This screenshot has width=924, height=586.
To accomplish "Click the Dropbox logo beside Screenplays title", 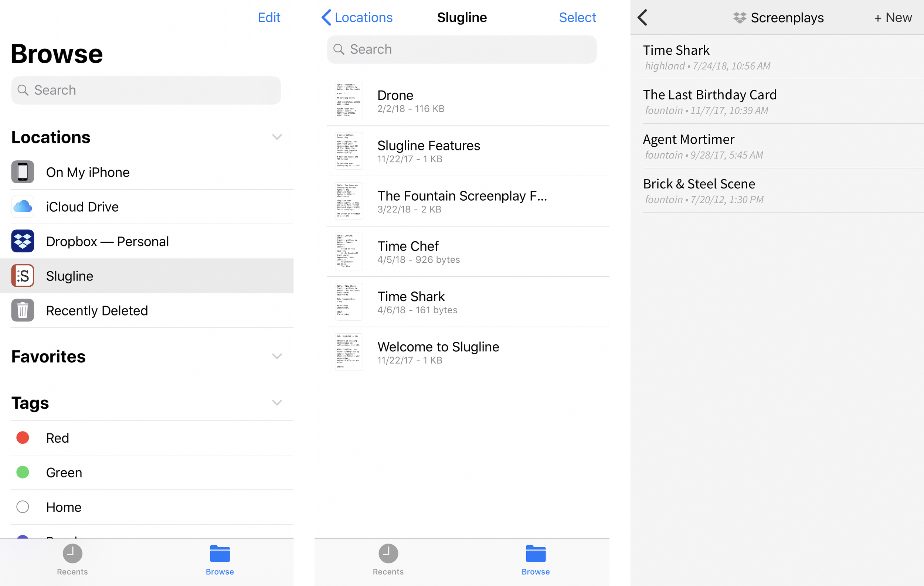I will pos(740,18).
